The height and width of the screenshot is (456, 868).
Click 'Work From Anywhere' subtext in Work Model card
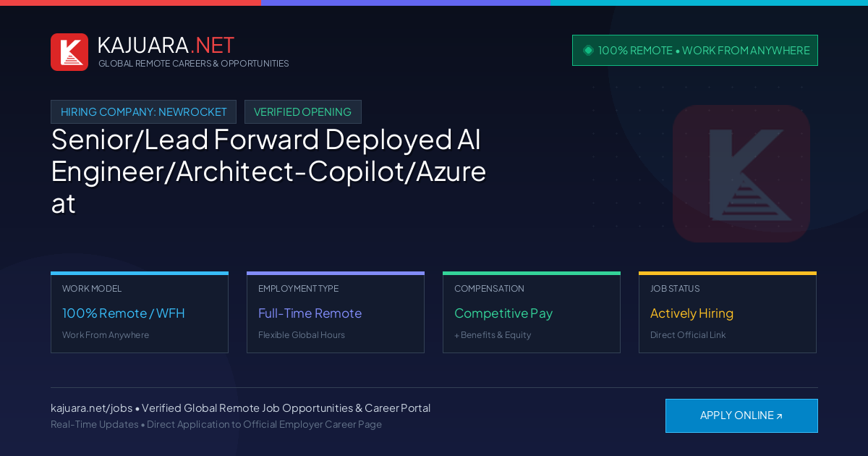106,335
